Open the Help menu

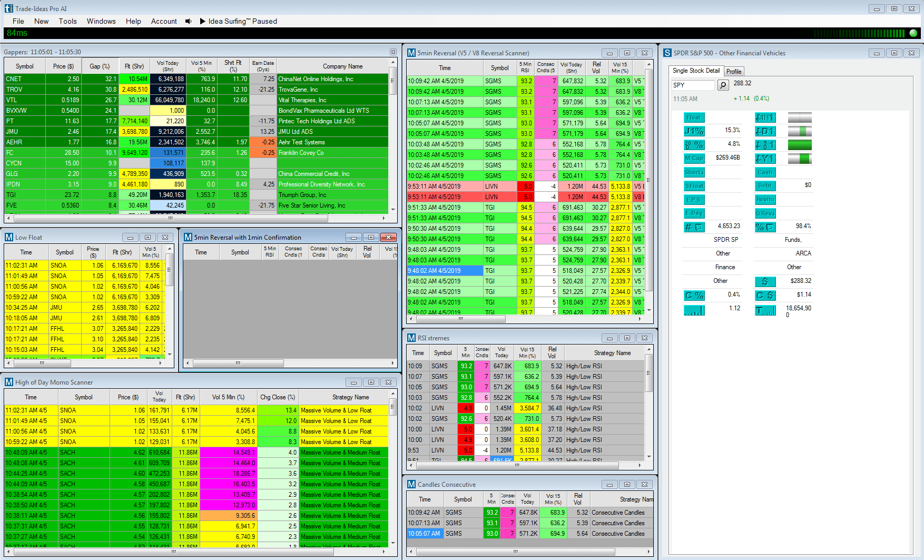[133, 21]
